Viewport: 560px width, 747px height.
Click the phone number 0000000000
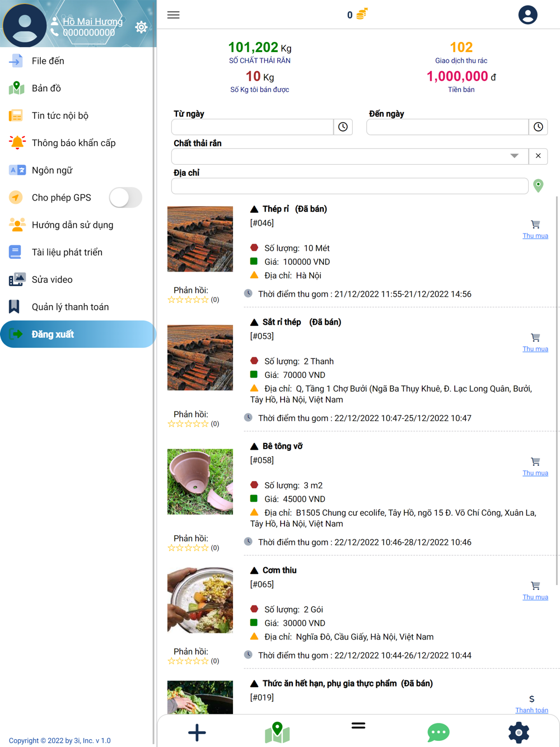(x=89, y=32)
